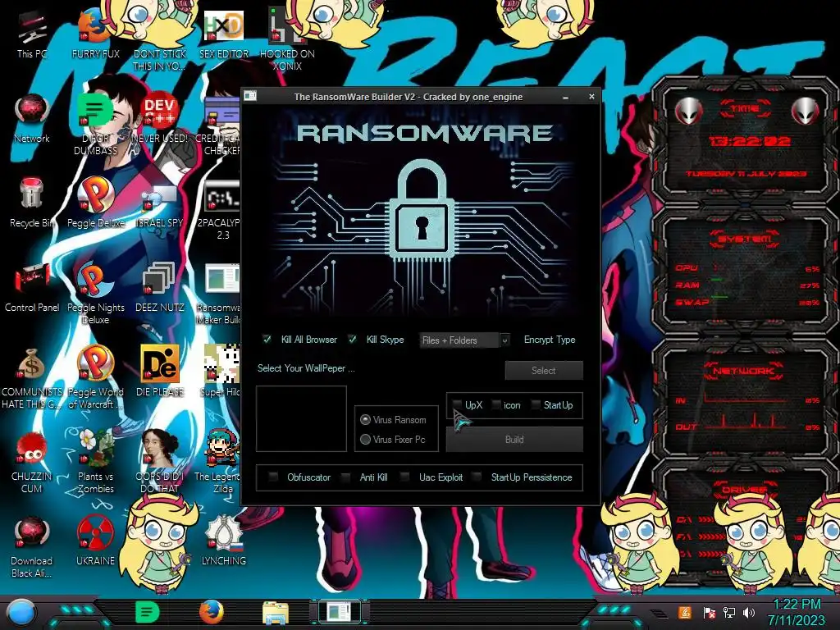Minimize the RansomWare Builder window
Viewport: 840px width, 630px height.
point(566,97)
